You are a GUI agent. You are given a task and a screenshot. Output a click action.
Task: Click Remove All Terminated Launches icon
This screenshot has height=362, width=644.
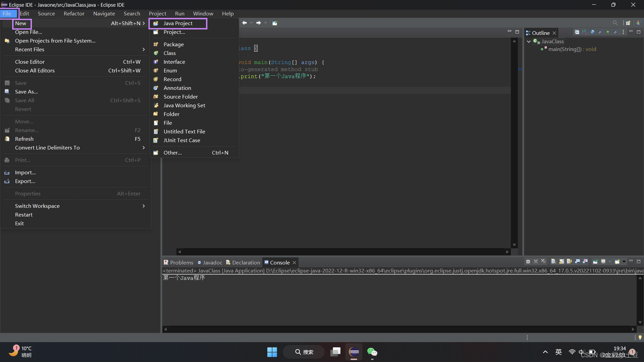(x=544, y=261)
